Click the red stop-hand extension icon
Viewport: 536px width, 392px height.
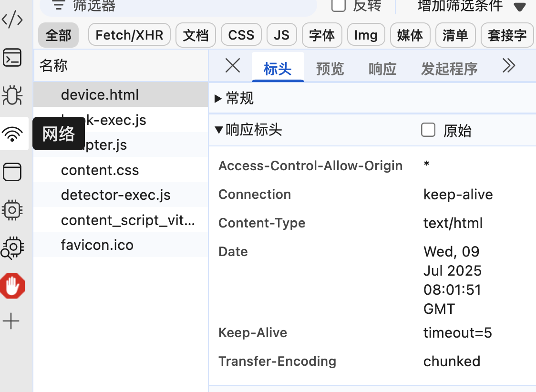tap(12, 286)
